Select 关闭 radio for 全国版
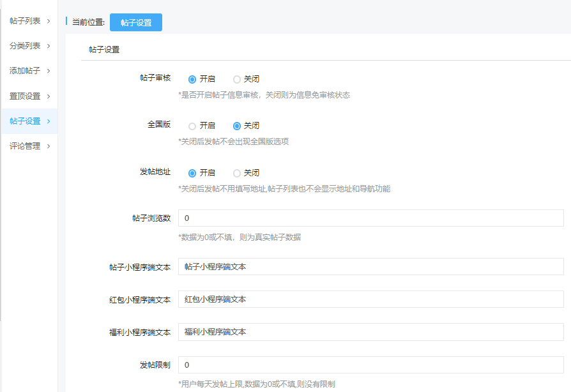 [237, 126]
